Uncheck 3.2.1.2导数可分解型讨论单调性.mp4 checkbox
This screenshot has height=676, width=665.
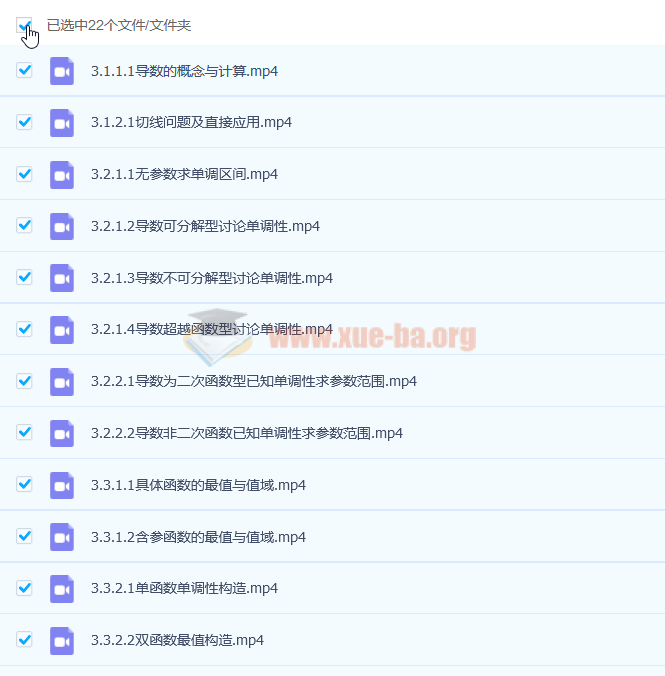tap(24, 226)
